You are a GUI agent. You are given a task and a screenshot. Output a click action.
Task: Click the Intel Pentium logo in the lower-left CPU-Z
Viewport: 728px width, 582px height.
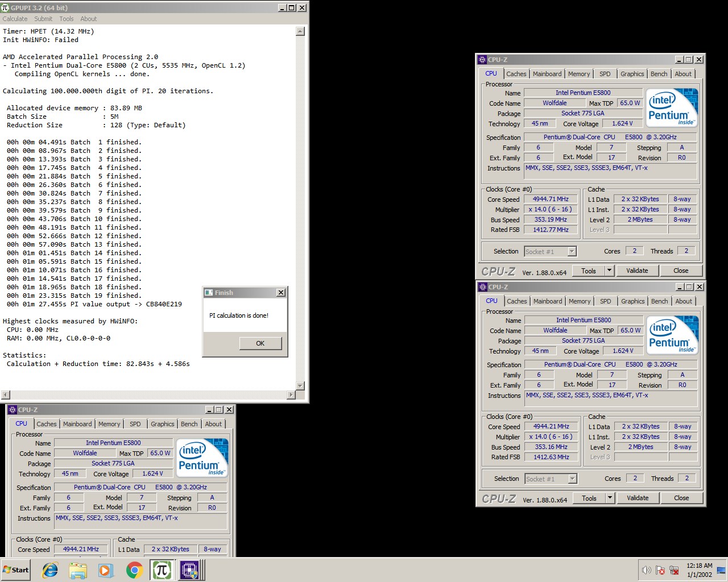pos(202,458)
